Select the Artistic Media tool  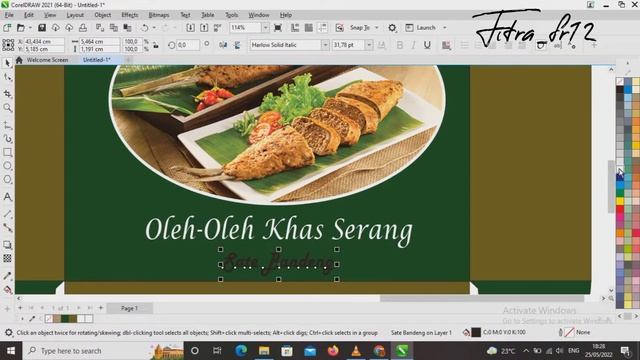coord(7,139)
